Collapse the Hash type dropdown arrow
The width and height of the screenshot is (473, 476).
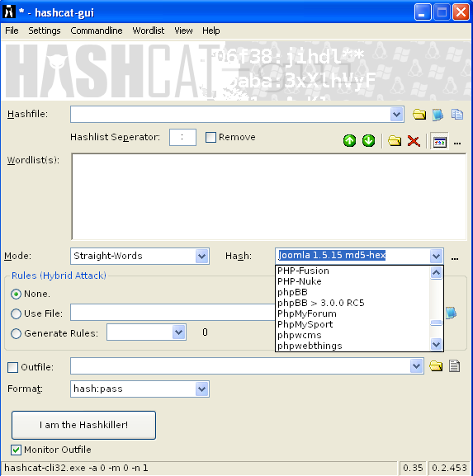(436, 257)
